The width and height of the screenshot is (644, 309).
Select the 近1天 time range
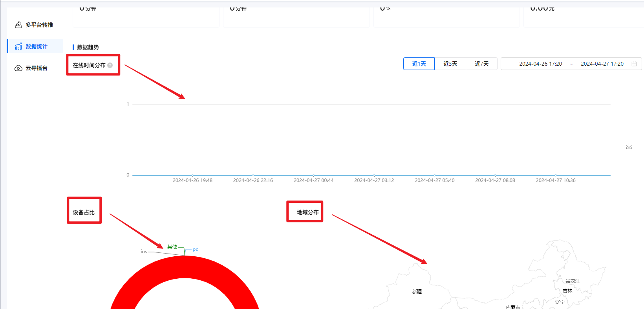[419, 64]
